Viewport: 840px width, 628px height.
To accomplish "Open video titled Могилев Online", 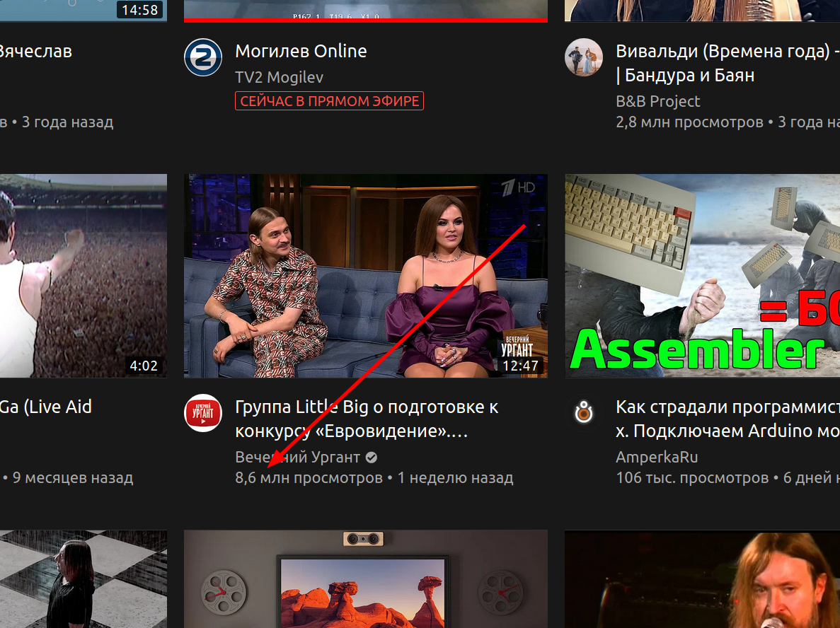I will pyautogui.click(x=301, y=52).
